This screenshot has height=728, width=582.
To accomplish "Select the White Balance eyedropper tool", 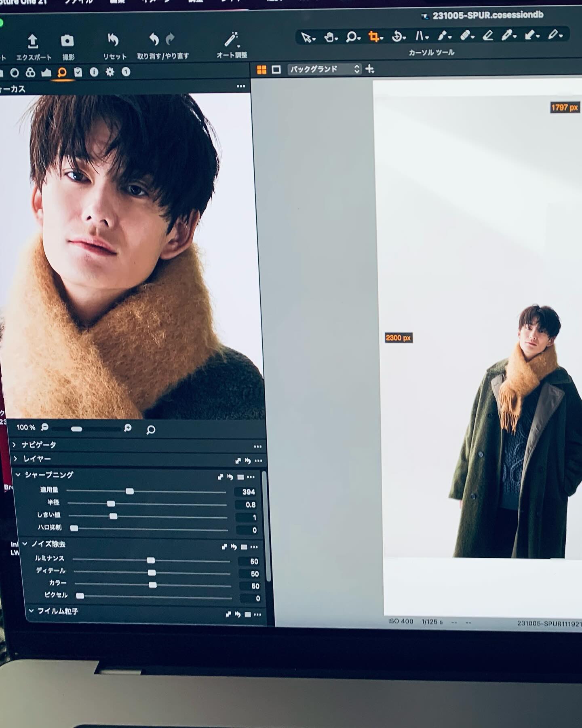I will [x=508, y=36].
